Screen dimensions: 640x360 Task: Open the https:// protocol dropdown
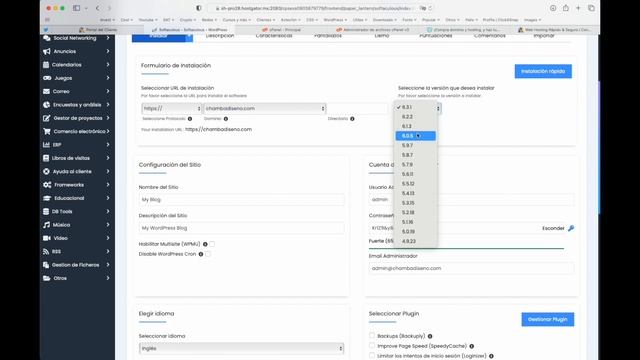[x=172, y=109]
